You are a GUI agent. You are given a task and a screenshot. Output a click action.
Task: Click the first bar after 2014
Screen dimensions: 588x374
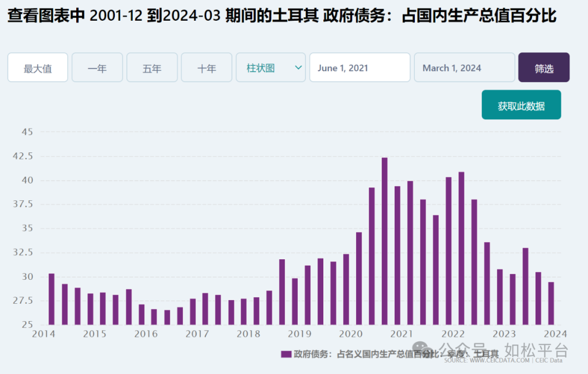pyautogui.click(x=52, y=299)
